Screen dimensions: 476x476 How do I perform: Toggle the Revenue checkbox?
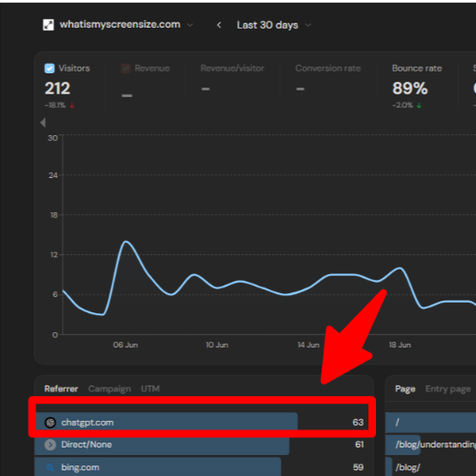[126, 69]
